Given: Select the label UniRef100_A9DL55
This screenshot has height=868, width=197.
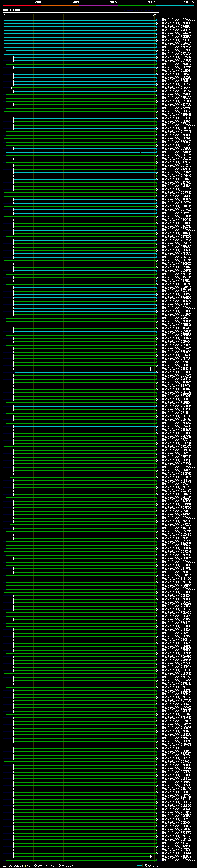Looking at the screenshot, I should [177, 111].
